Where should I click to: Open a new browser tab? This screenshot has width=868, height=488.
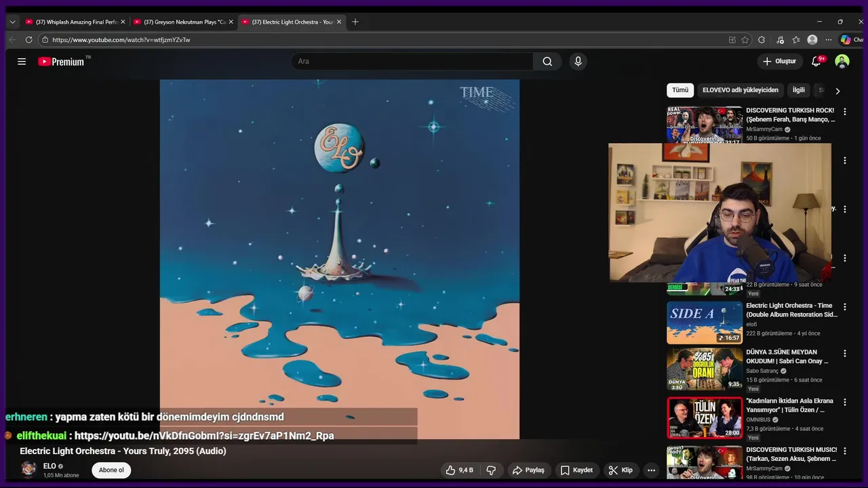tap(355, 22)
